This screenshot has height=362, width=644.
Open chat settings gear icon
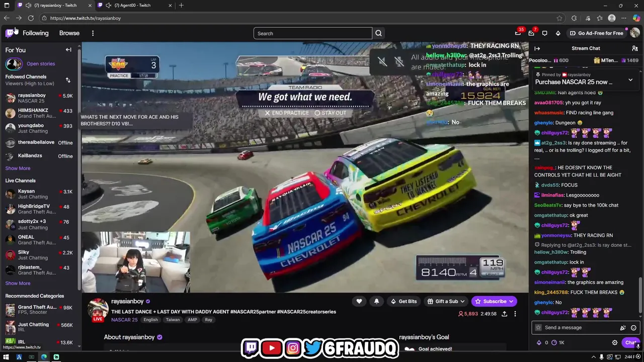pos(615,343)
